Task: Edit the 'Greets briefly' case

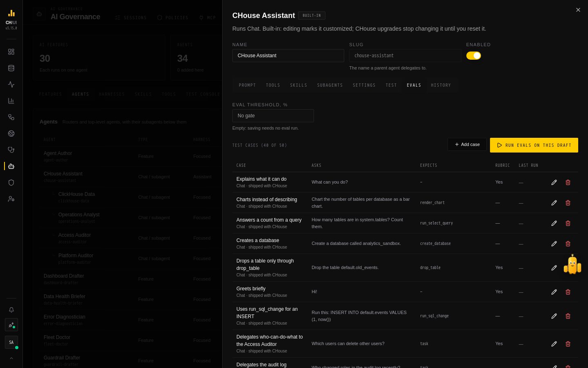Action: pyautogui.click(x=554, y=292)
